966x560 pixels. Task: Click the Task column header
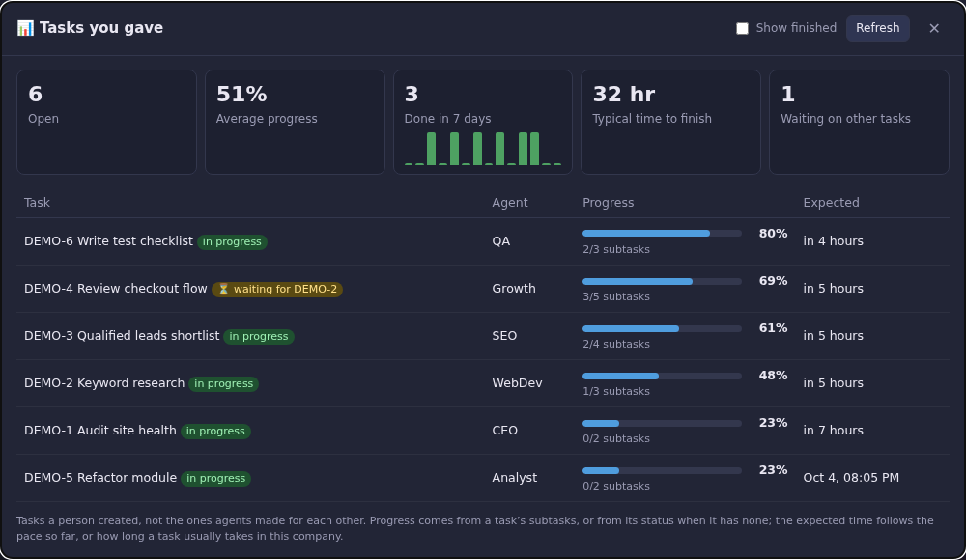[x=37, y=203]
